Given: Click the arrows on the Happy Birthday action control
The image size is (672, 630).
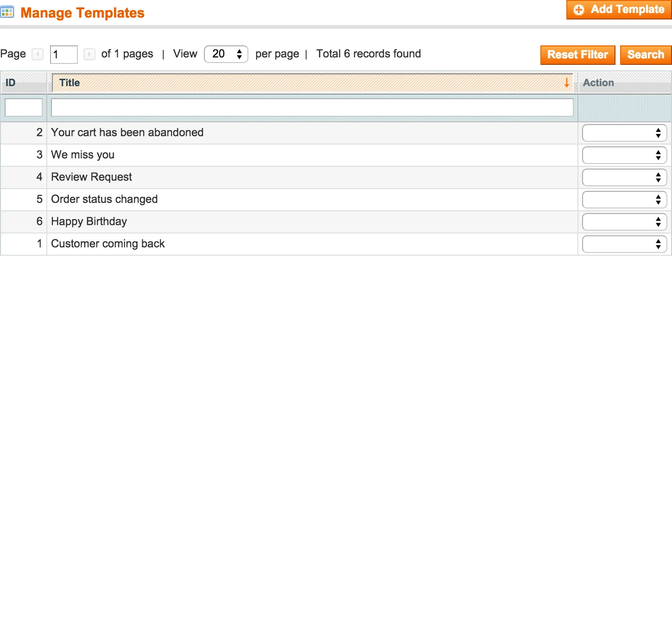Looking at the screenshot, I should click(x=658, y=222).
